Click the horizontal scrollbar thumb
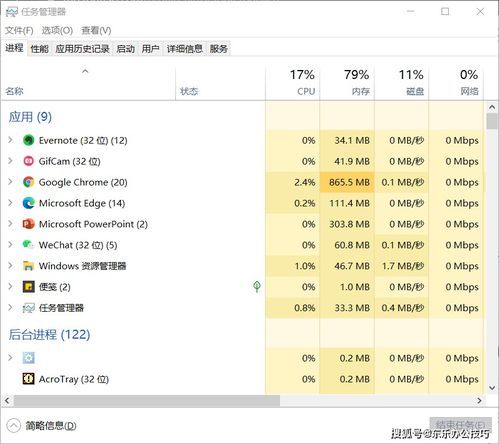Screen dimensions: 499x444 point(147,400)
